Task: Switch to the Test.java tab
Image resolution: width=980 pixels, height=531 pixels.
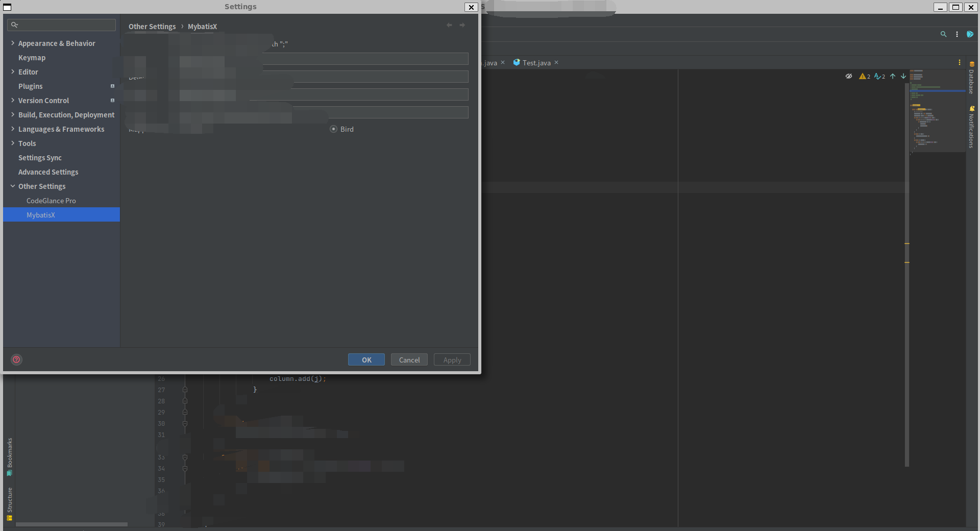Action: (535, 62)
